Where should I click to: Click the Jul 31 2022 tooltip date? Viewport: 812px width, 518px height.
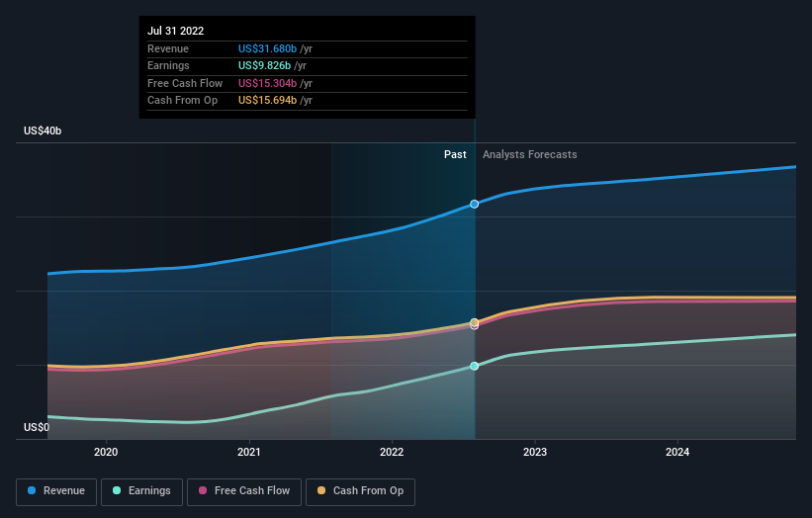click(175, 31)
